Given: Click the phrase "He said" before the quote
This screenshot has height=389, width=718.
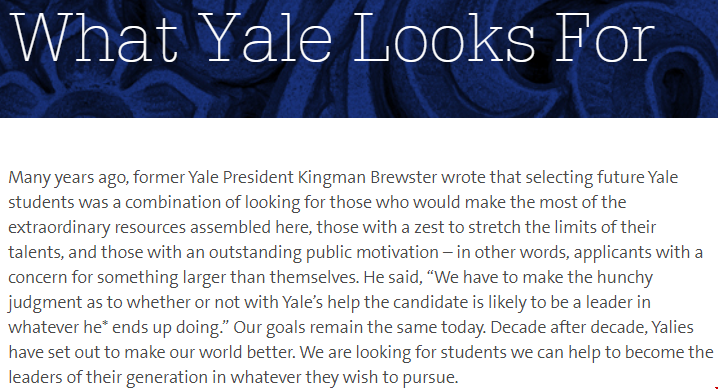Looking at the screenshot, I should point(393,278).
